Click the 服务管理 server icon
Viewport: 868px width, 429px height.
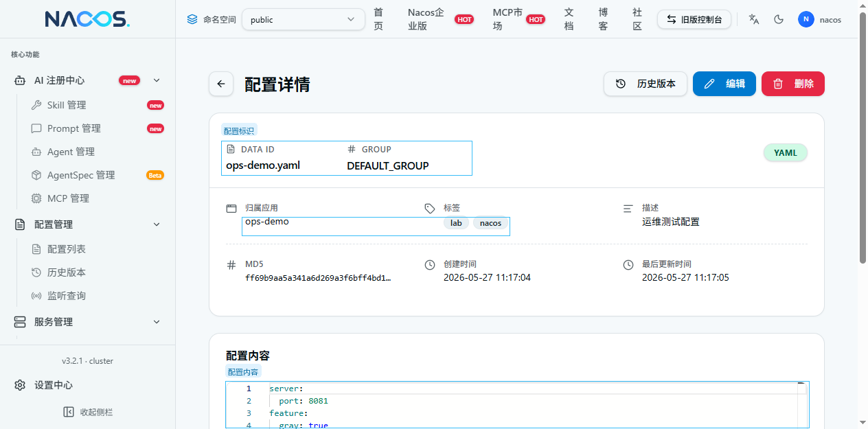(x=21, y=322)
